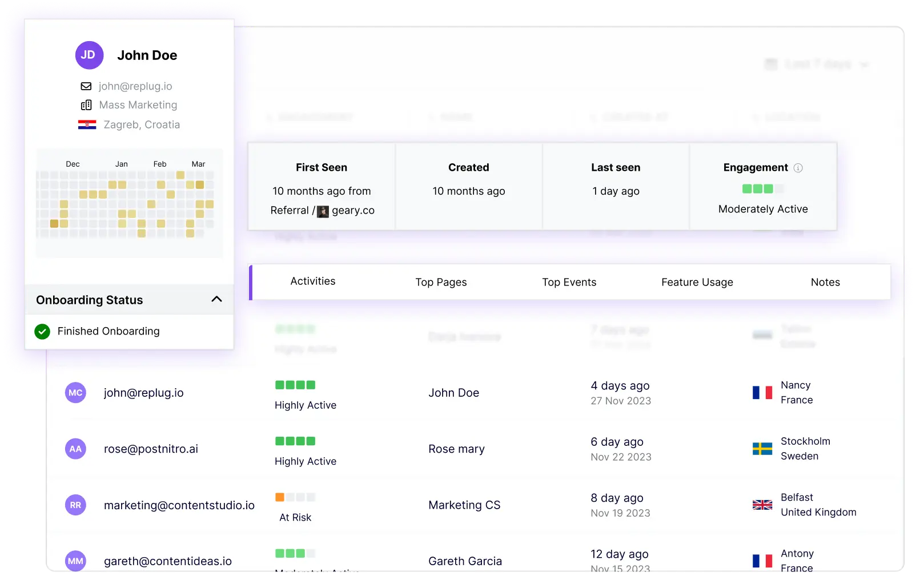Screen dimensions: 924x584
Task: Expand the geary.co referral source
Action: [354, 210]
